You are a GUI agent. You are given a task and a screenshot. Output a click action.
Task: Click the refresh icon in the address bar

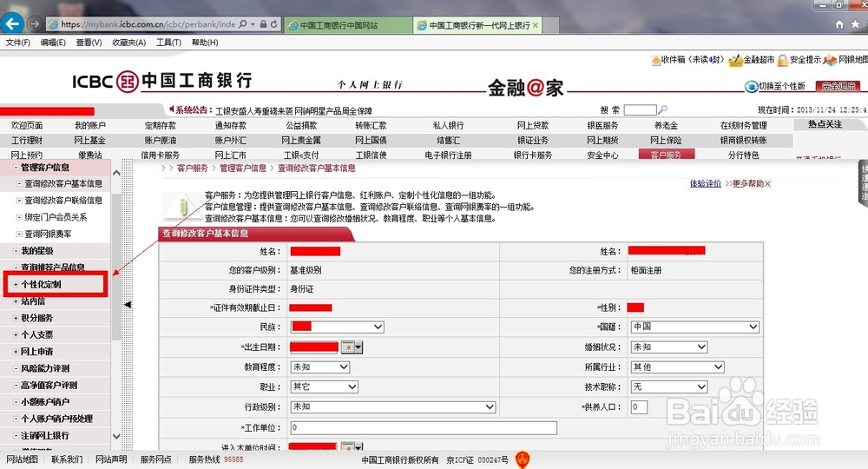tap(274, 24)
